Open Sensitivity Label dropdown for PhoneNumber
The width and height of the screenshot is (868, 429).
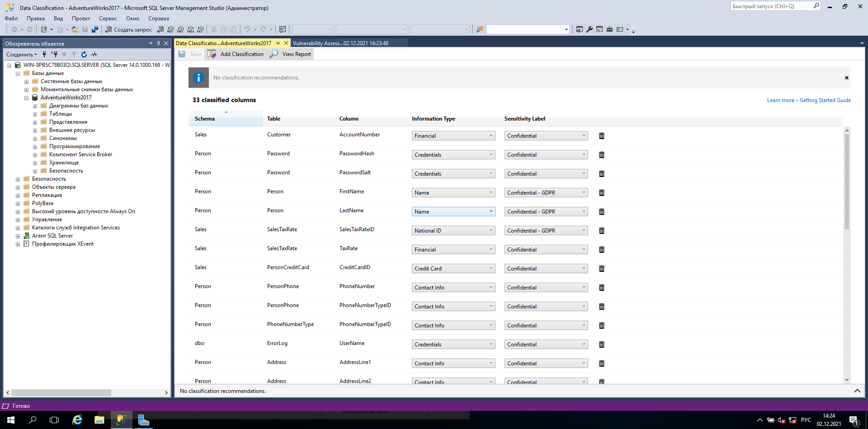(546, 287)
